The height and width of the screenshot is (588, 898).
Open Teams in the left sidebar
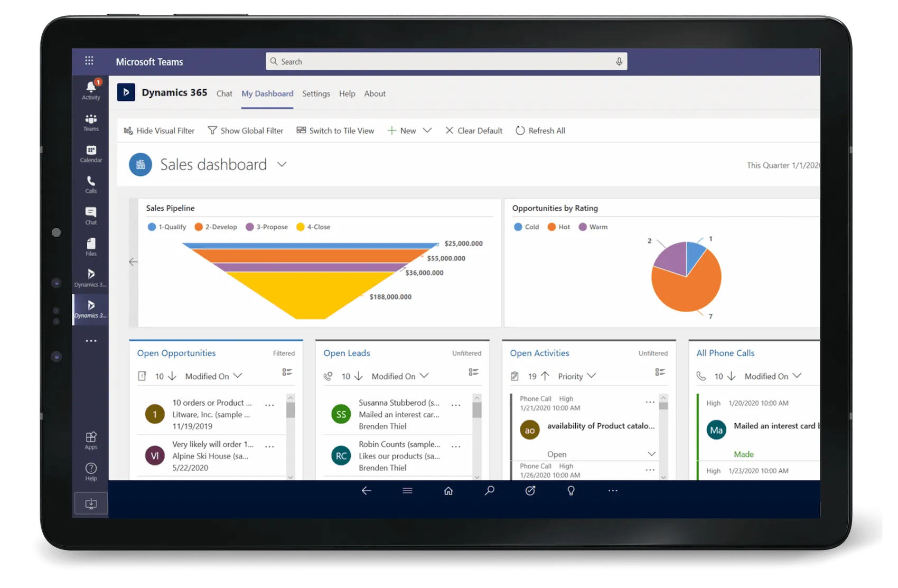[91, 123]
